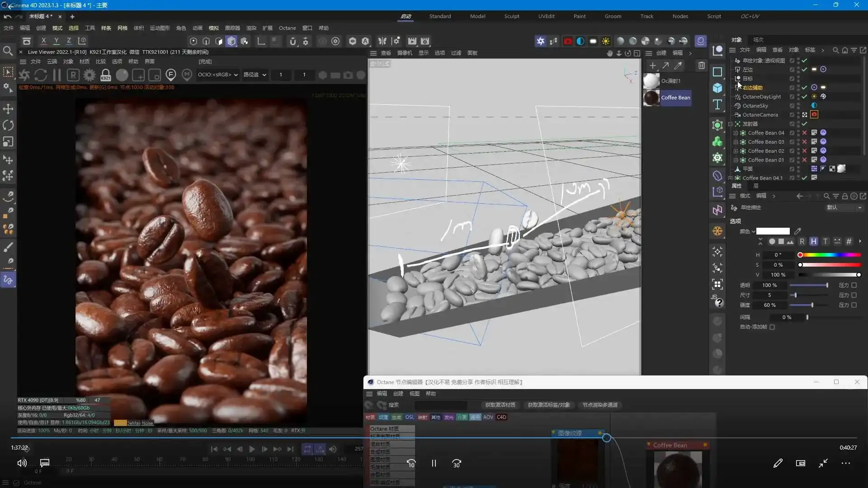The width and height of the screenshot is (868, 488).
Task: Enable the Coffee Bean 04 object red X
Action: click(x=804, y=133)
